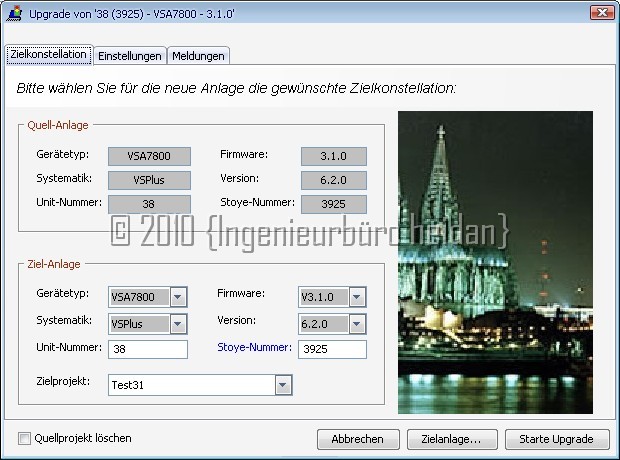Select the Quell-Anlage Firmware field showing 3.1.0
Viewport: 620px width, 460px height.
[332, 156]
